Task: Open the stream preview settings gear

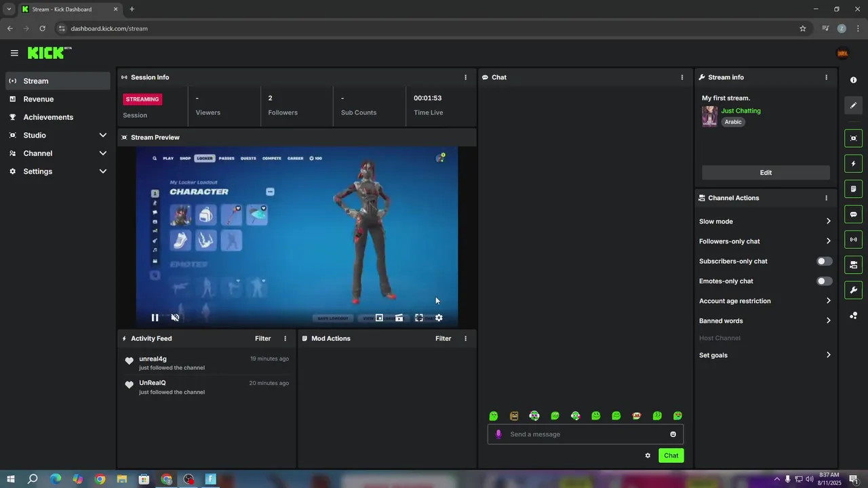Action: [x=439, y=317]
